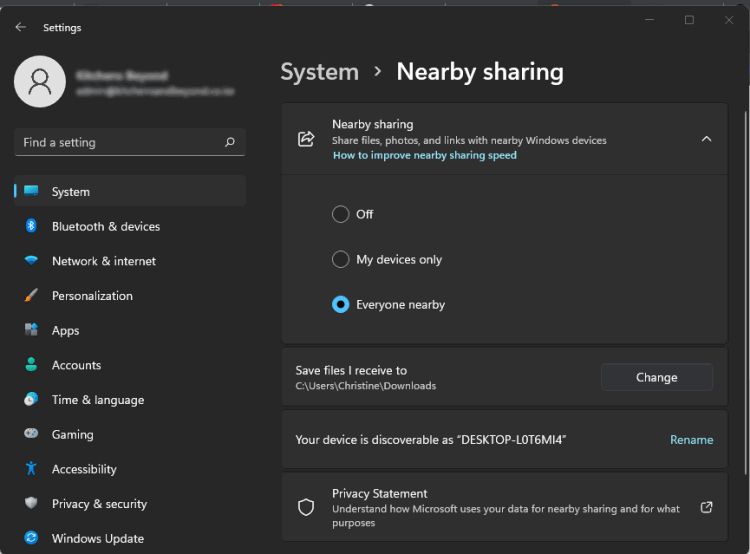Click the Accessibility figure icon

(x=31, y=468)
